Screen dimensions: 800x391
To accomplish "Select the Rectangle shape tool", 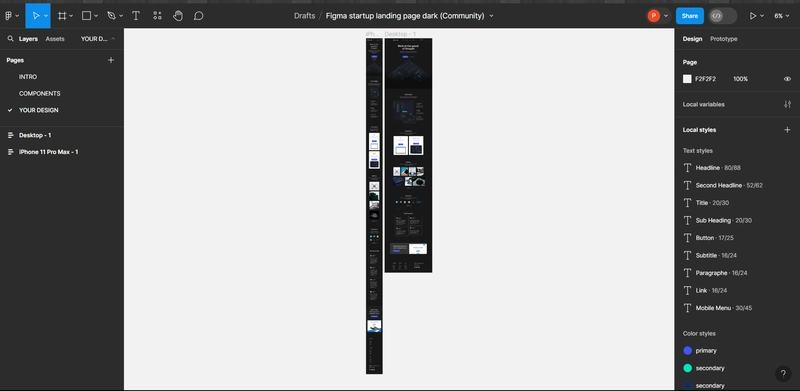I will tap(86, 16).
